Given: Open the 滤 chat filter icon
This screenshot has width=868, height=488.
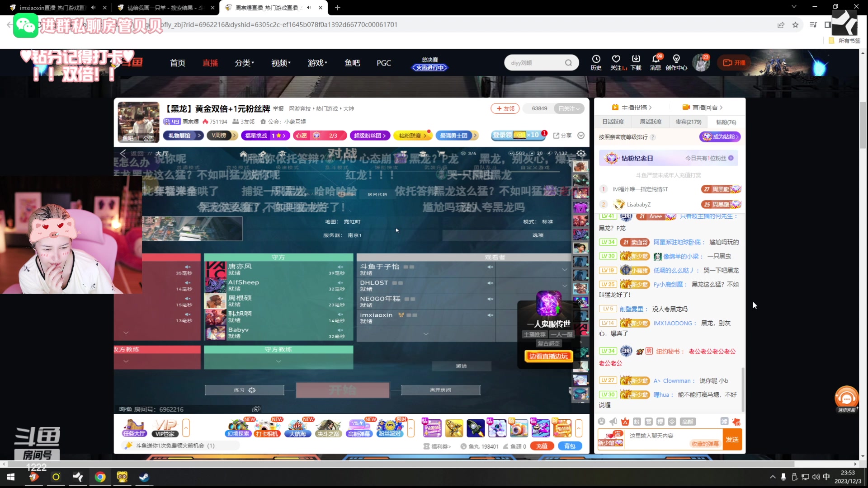Looking at the screenshot, I should (x=724, y=421).
